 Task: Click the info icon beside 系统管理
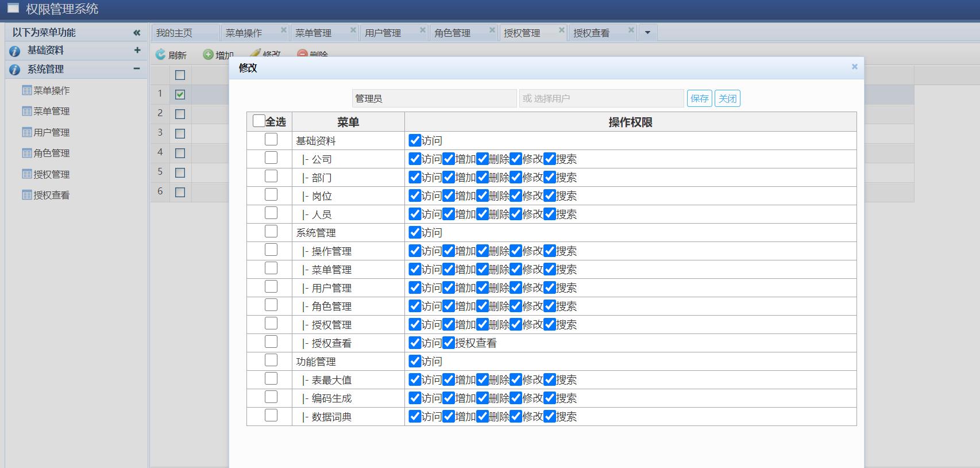[x=15, y=70]
